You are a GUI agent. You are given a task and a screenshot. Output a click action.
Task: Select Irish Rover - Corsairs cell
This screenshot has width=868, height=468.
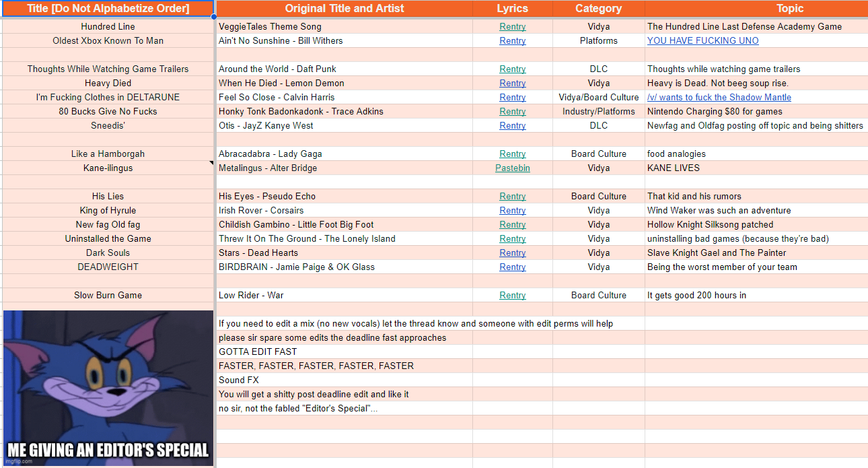(344, 211)
